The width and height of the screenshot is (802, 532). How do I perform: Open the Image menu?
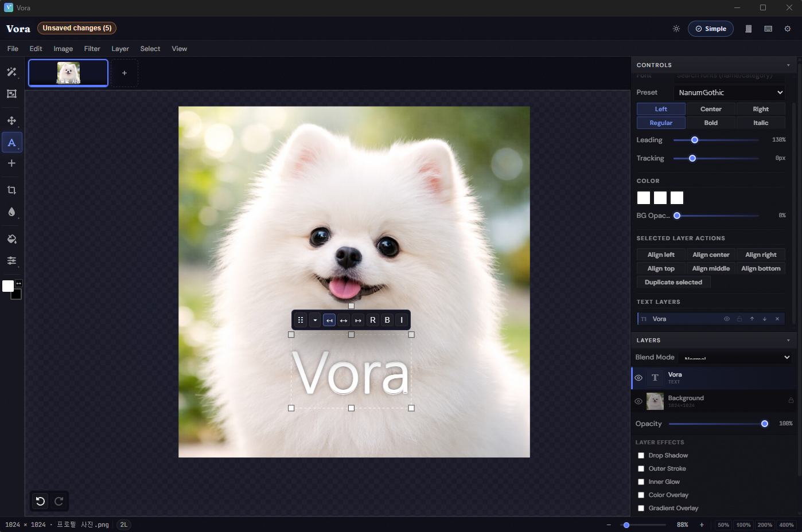pyautogui.click(x=63, y=49)
